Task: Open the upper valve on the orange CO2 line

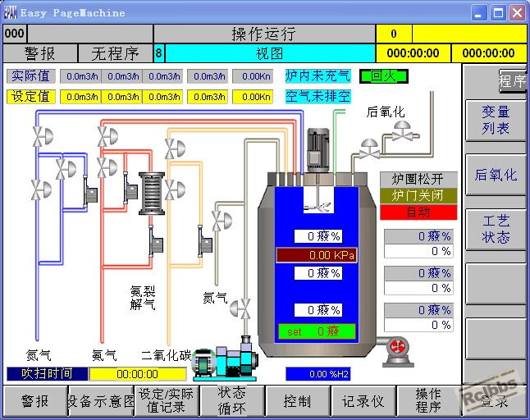Action: (x=175, y=148)
